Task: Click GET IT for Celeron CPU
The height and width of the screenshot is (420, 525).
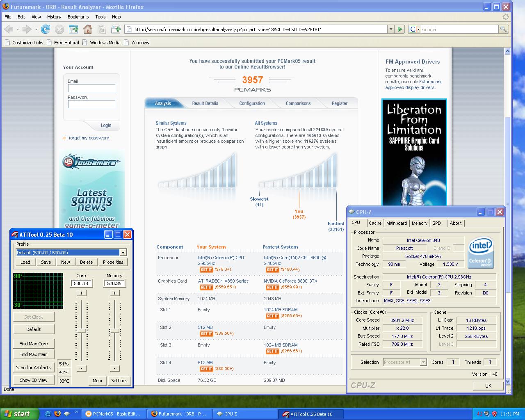Action: tap(206, 269)
